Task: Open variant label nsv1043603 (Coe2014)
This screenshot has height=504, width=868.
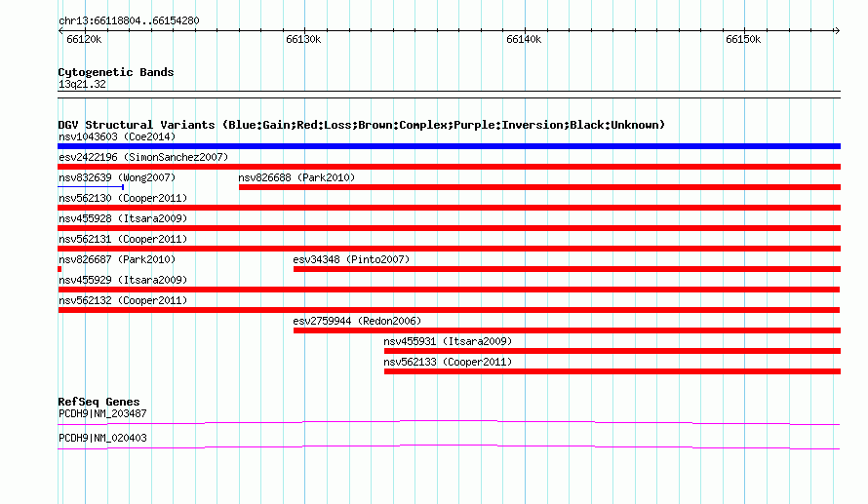Action: 117,136
